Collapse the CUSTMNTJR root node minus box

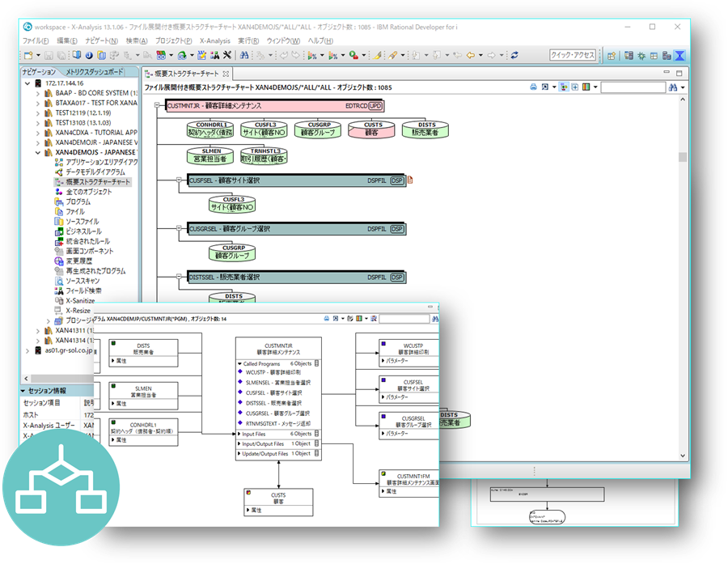pyautogui.click(x=157, y=105)
